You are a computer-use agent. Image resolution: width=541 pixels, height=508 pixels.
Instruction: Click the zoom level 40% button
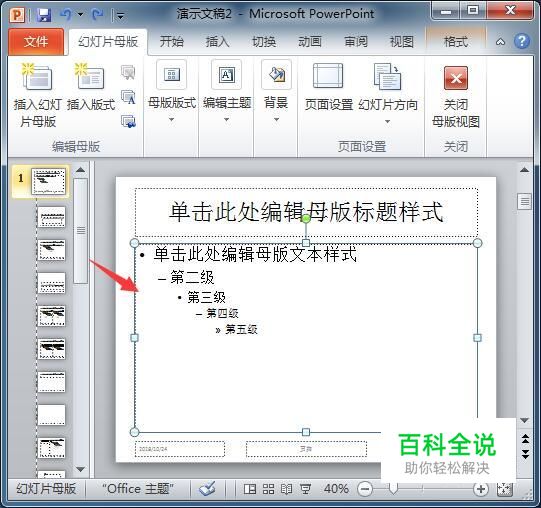(336, 489)
